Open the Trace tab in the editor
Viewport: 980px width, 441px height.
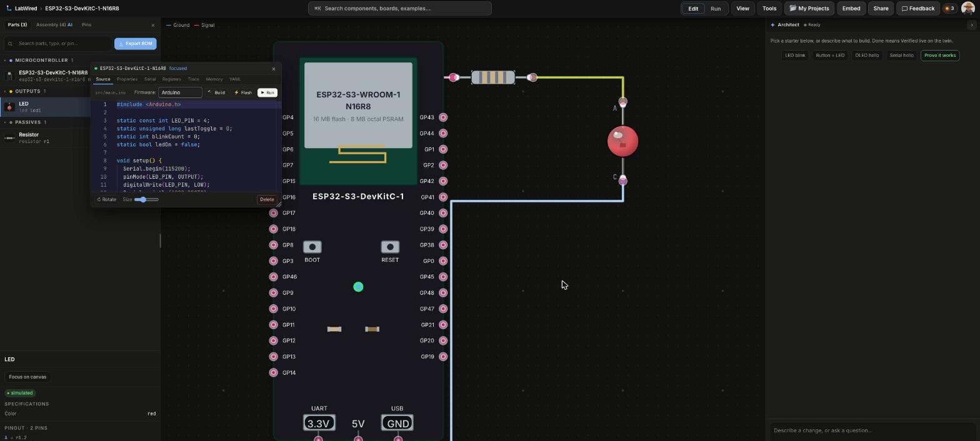pyautogui.click(x=193, y=79)
